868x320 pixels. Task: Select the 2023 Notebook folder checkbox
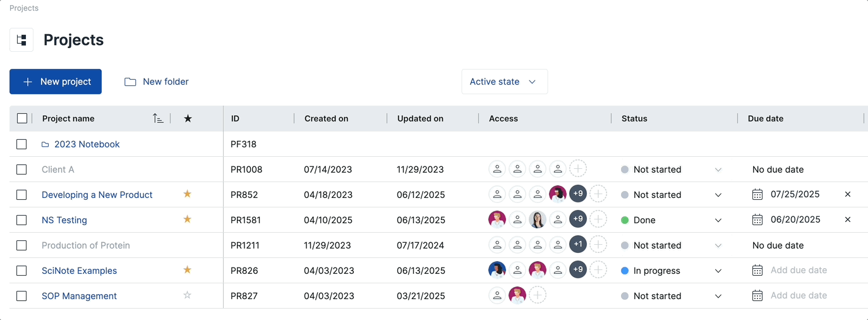click(21, 144)
